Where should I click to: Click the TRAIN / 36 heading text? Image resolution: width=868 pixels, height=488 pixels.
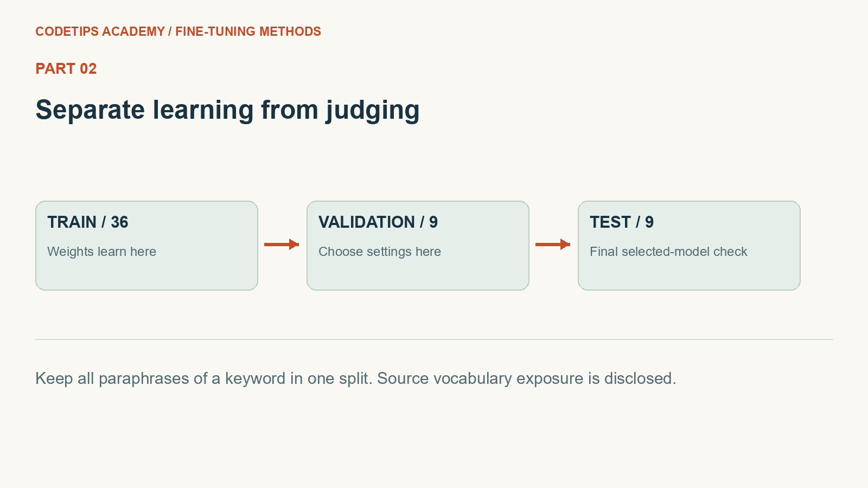(88, 222)
